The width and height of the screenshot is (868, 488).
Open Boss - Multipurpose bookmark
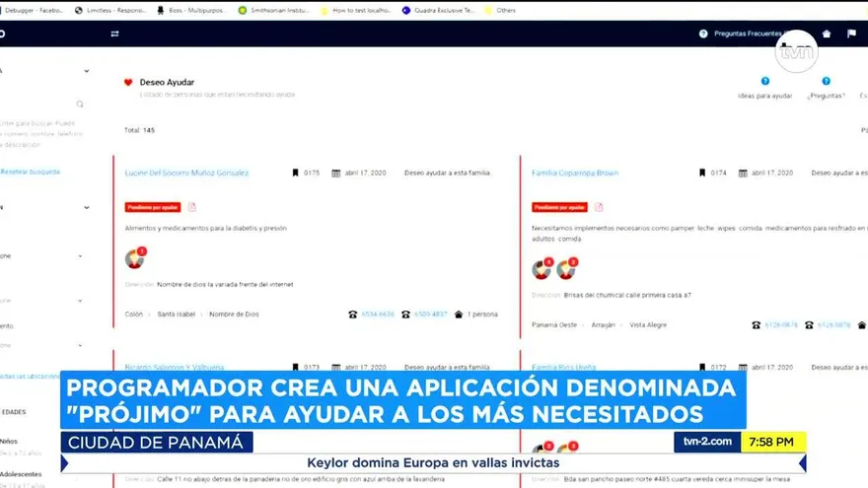[x=191, y=11]
